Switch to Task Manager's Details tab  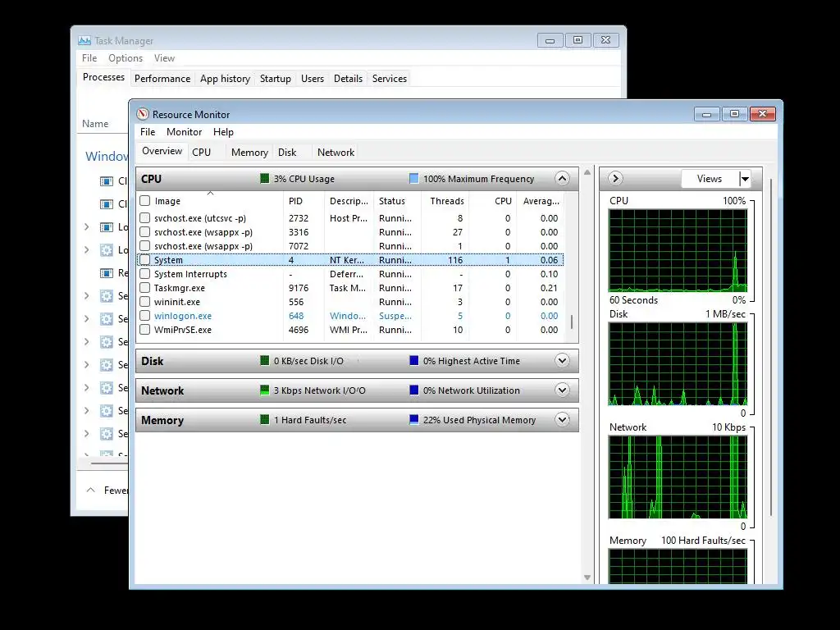tap(348, 78)
